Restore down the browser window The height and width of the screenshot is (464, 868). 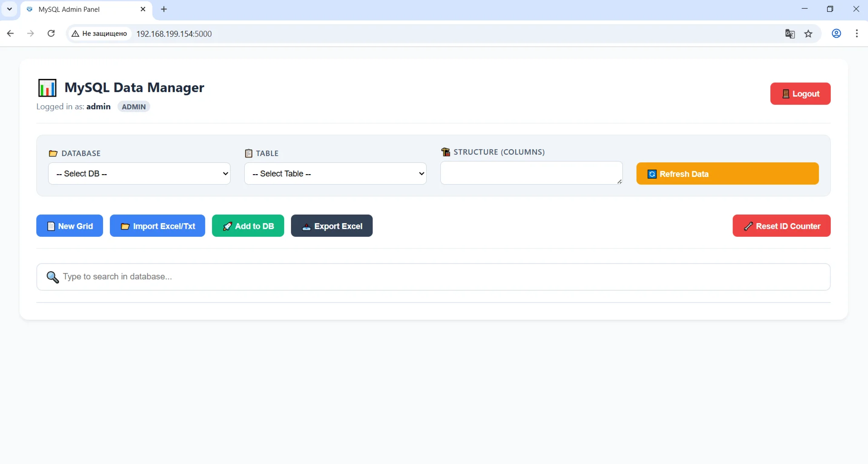pyautogui.click(x=830, y=9)
